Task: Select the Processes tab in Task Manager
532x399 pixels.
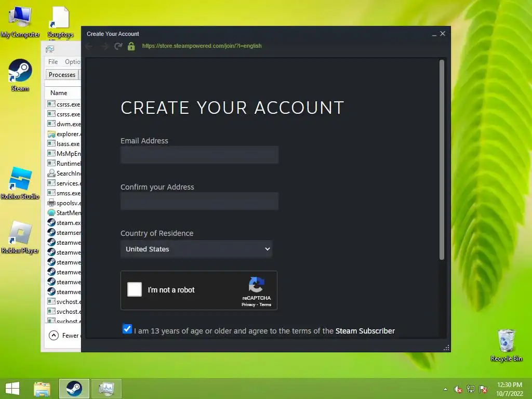Action: click(x=62, y=75)
